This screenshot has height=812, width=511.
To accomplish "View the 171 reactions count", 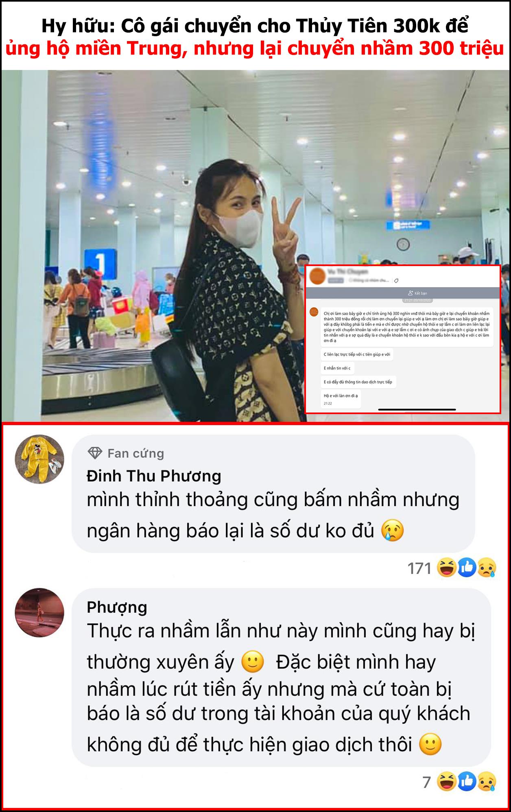I will (419, 568).
